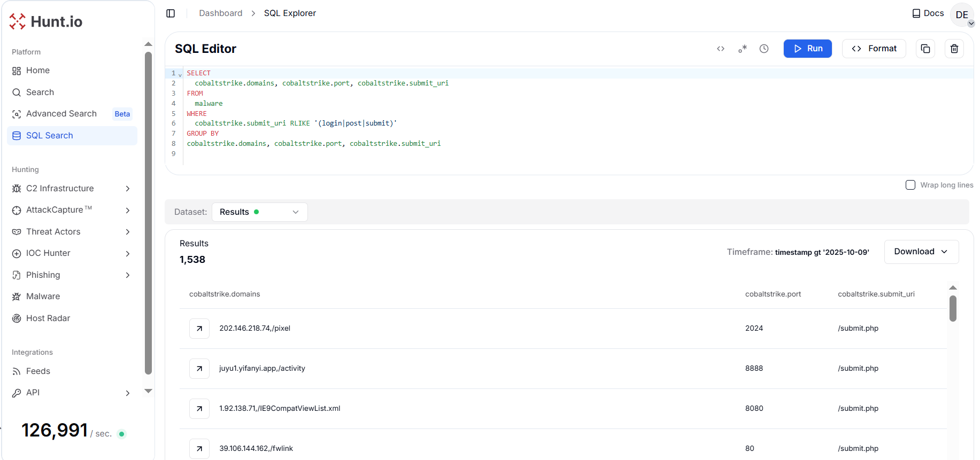Enable Wrap long lines checkbox
980x460 pixels.
[910, 185]
